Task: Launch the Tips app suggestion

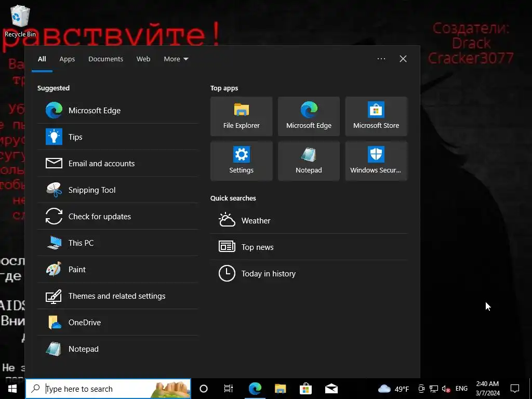Action: (117, 137)
